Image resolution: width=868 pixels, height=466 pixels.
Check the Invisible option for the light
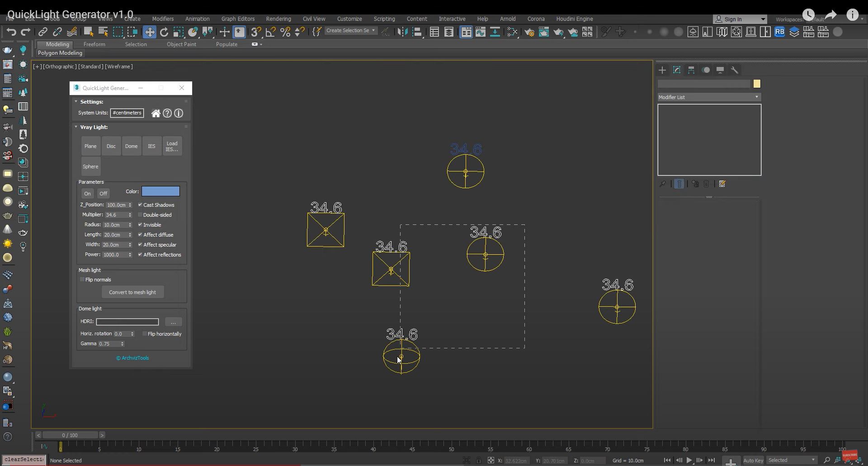click(140, 225)
